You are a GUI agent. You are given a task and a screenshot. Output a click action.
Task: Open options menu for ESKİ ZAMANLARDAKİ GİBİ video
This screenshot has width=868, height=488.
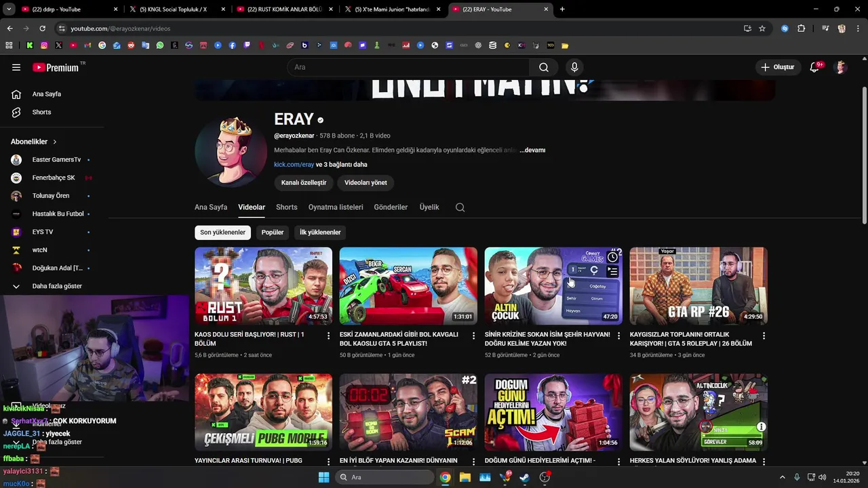(x=474, y=336)
